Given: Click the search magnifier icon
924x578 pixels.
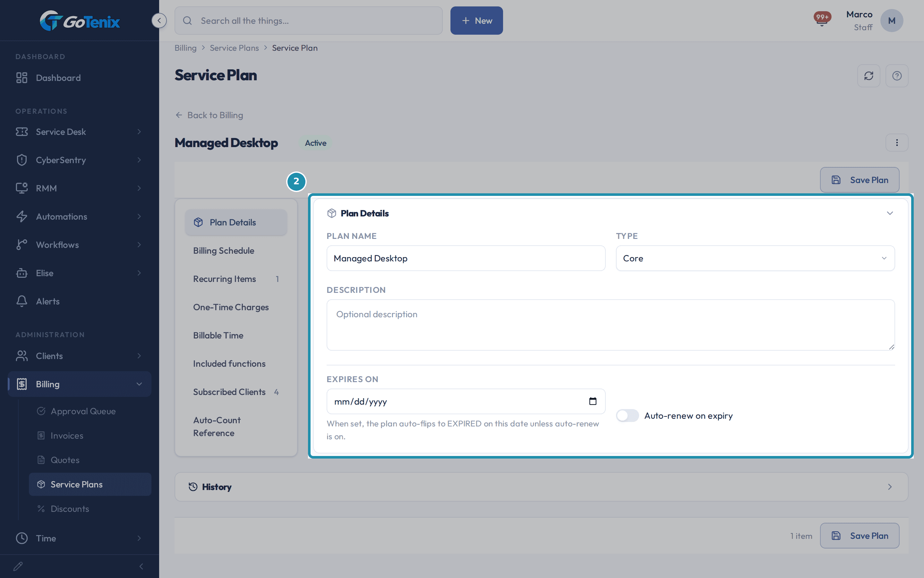Looking at the screenshot, I should pyautogui.click(x=187, y=21).
